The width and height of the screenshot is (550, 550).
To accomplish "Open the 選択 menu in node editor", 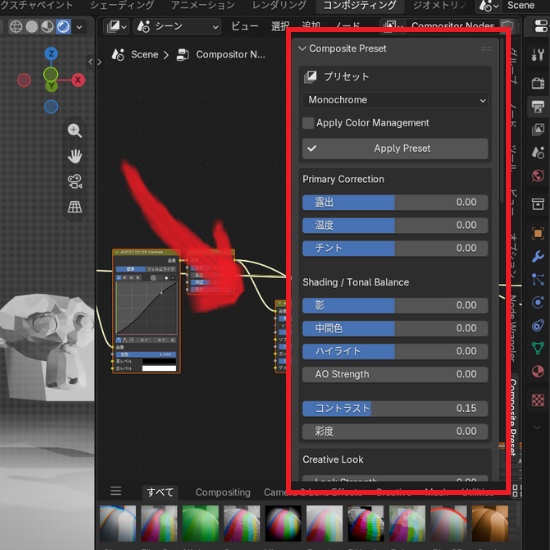I will point(280,26).
